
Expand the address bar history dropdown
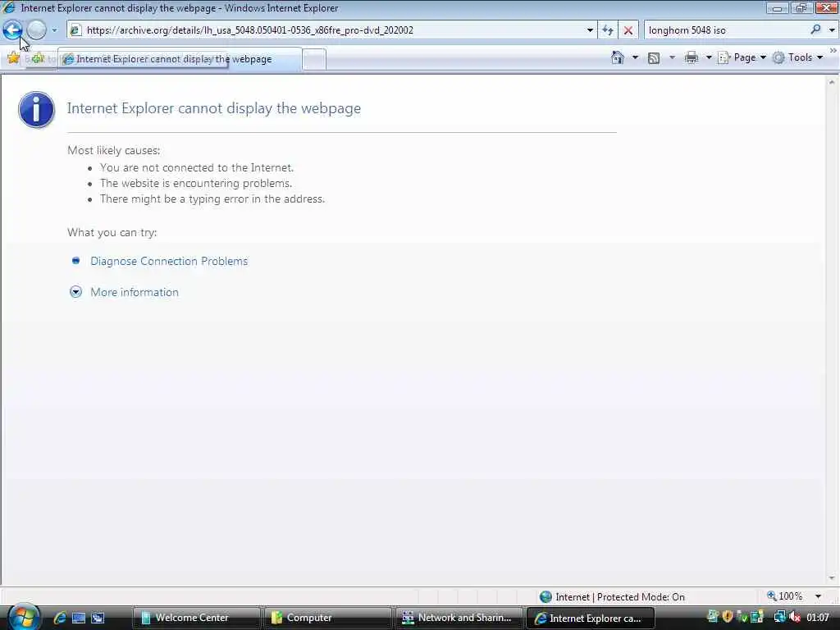click(x=590, y=30)
